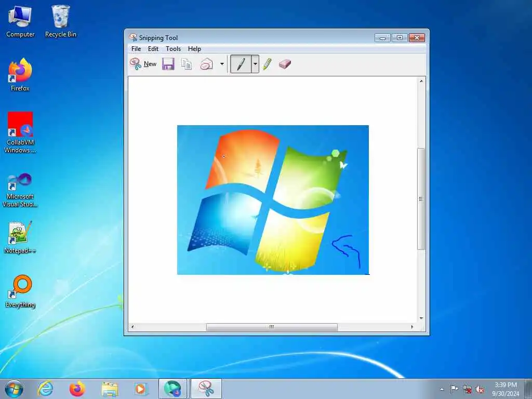
Task: Select the CollabVM Windows desktop shortcut
Action: (x=20, y=132)
